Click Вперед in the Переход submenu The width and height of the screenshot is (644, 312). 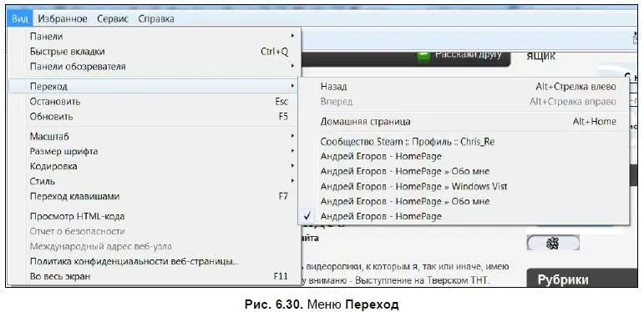click(464, 102)
